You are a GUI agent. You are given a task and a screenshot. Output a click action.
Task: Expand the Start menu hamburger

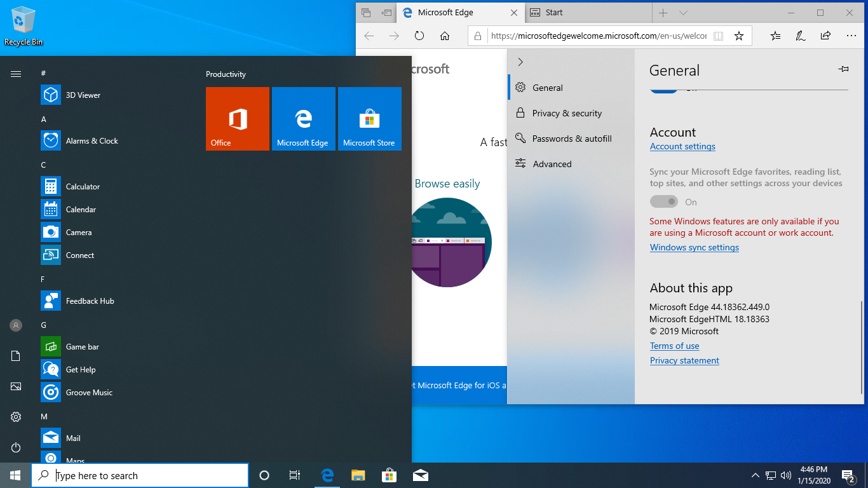tap(16, 74)
